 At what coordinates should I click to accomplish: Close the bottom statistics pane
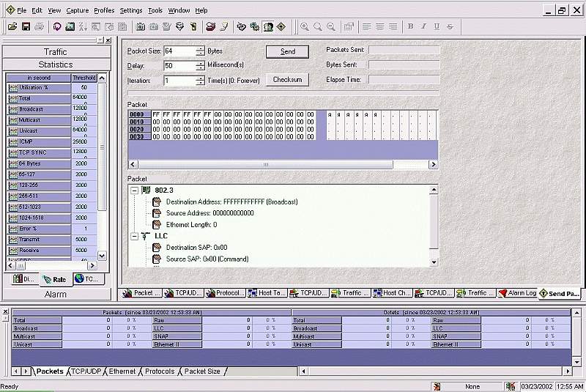[x=6, y=311]
